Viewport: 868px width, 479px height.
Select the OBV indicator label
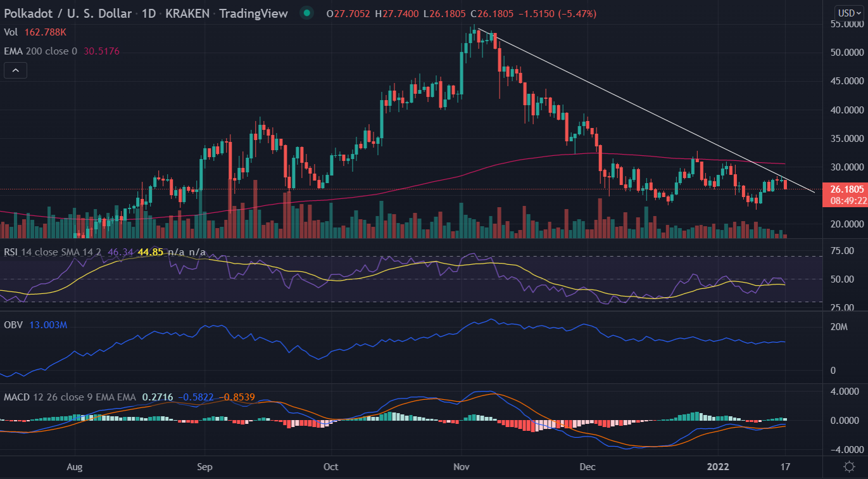(14, 324)
